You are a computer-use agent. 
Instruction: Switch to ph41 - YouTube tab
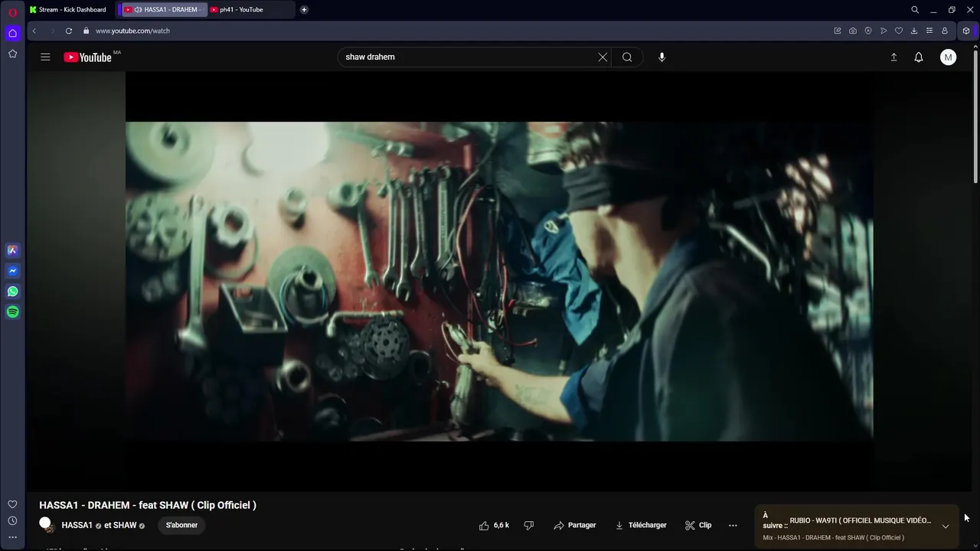click(250, 10)
